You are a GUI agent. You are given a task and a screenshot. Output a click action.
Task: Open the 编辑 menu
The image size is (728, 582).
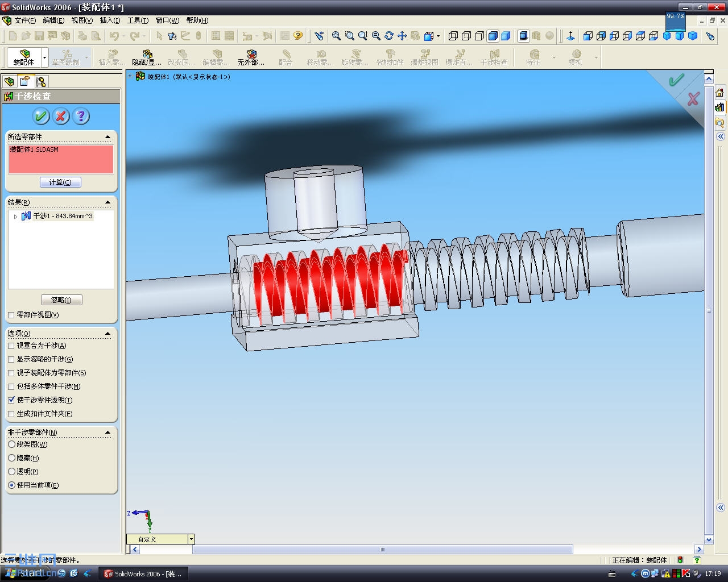coord(53,20)
